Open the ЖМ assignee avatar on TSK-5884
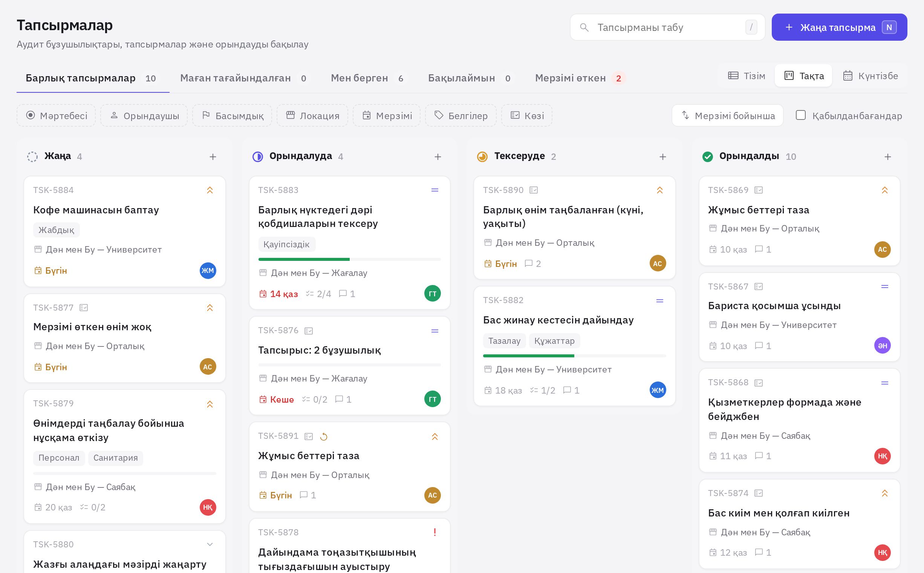Viewport: 924px width, 573px height. pyautogui.click(x=208, y=271)
